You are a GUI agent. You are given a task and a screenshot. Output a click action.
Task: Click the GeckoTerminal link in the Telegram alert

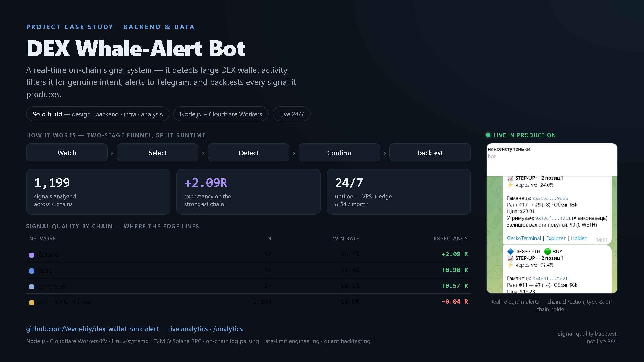click(x=524, y=238)
